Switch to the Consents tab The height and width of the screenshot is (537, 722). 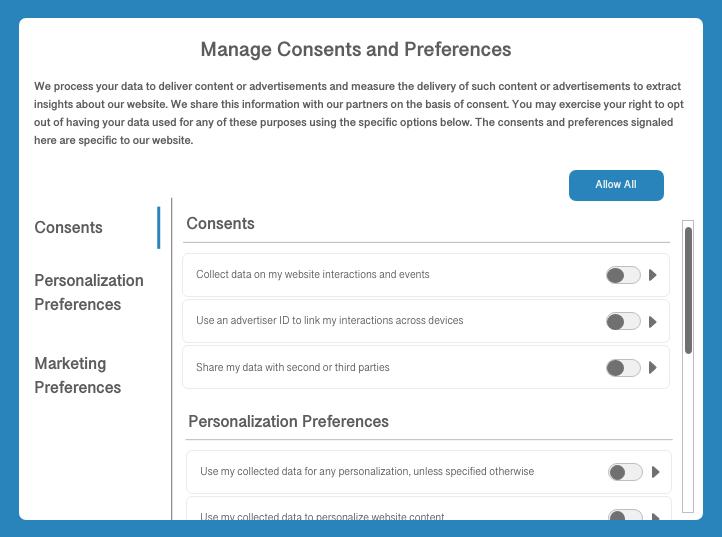pos(69,228)
